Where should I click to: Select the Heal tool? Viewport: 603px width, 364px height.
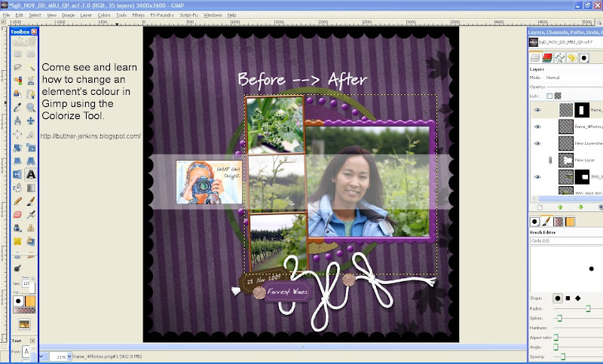[x=17, y=241]
